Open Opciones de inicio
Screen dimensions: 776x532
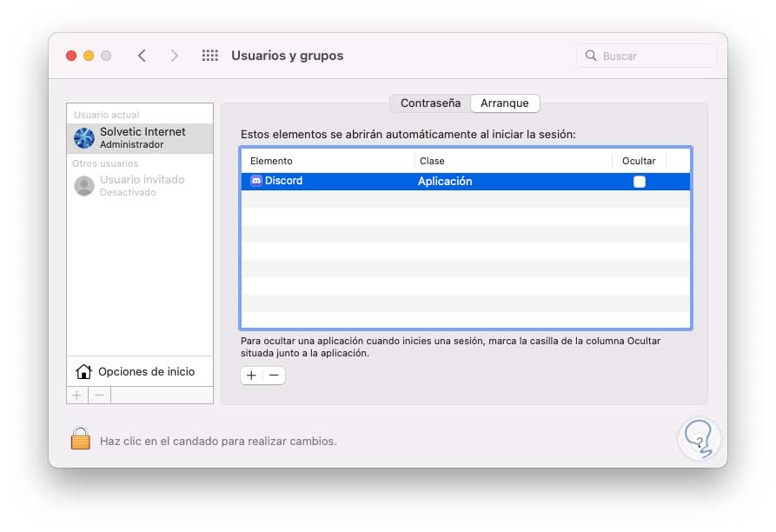pos(140,371)
